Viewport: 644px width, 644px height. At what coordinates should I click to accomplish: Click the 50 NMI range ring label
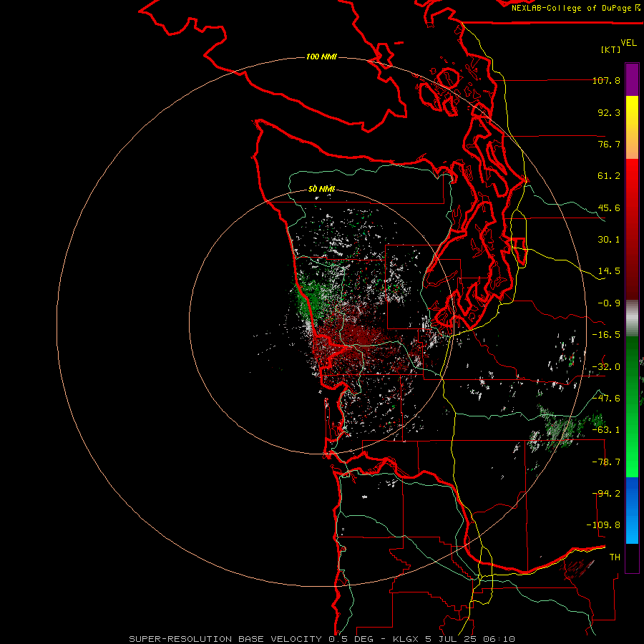pyautogui.click(x=321, y=189)
